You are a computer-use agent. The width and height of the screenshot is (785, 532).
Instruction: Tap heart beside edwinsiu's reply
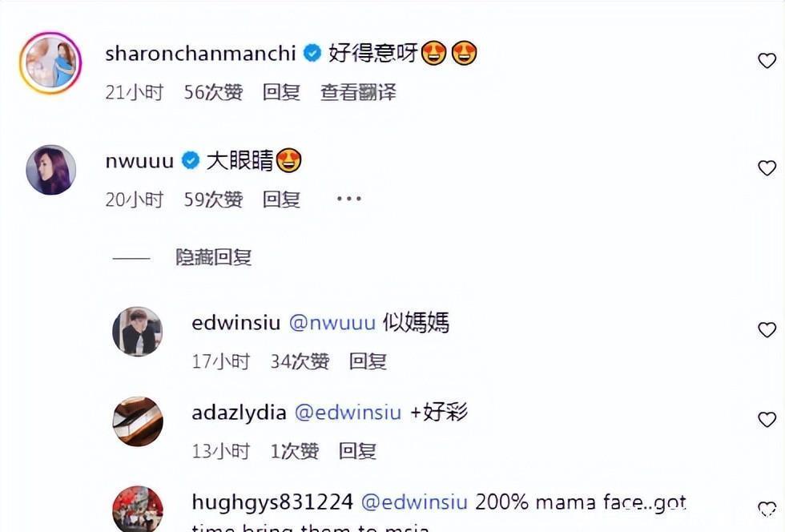767,329
